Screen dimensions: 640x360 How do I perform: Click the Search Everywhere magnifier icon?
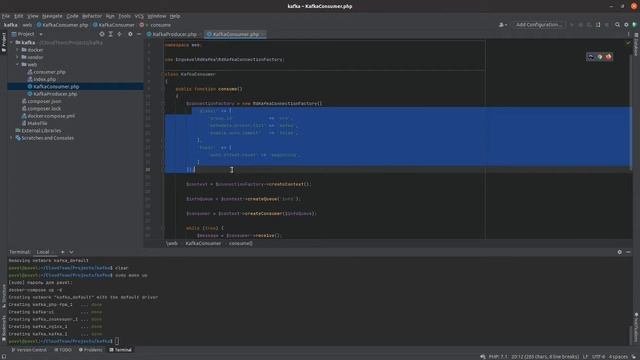[x=617, y=24]
